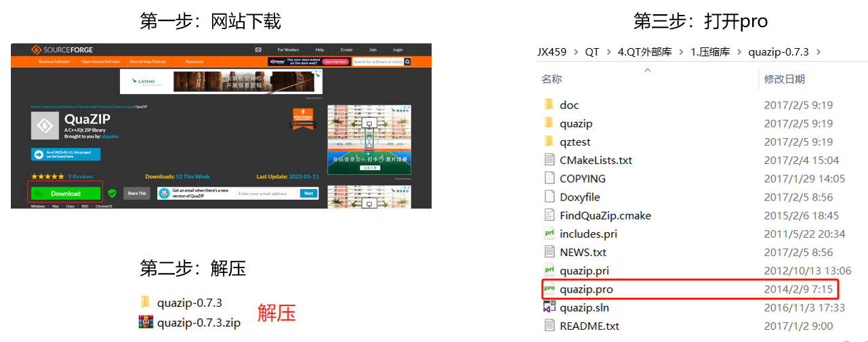Viewport: 868px width, 342px height.
Task: Click the green Download button
Action: coord(65,194)
